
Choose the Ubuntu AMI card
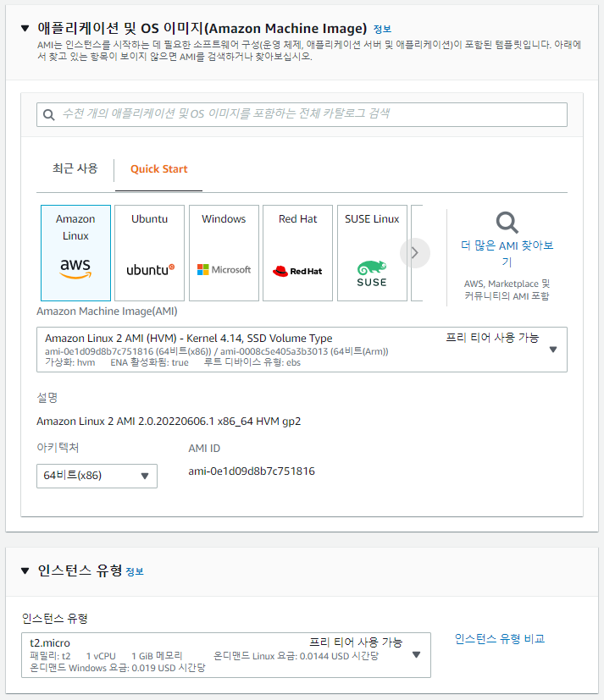click(150, 253)
